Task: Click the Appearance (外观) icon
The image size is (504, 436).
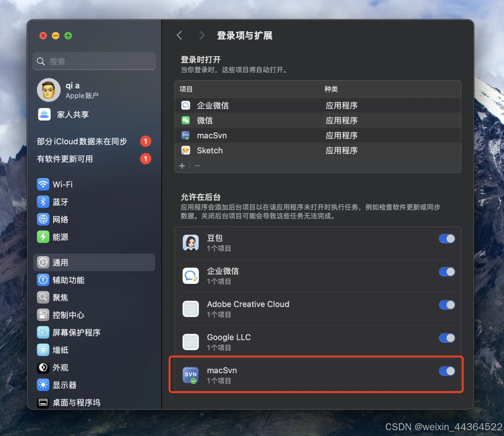Action: [43, 367]
